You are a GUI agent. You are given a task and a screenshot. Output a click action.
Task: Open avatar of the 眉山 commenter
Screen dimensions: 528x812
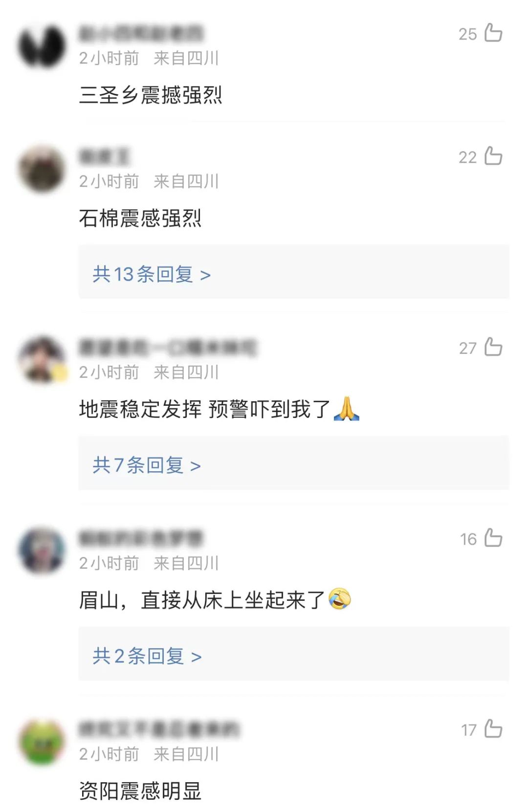click(42, 550)
